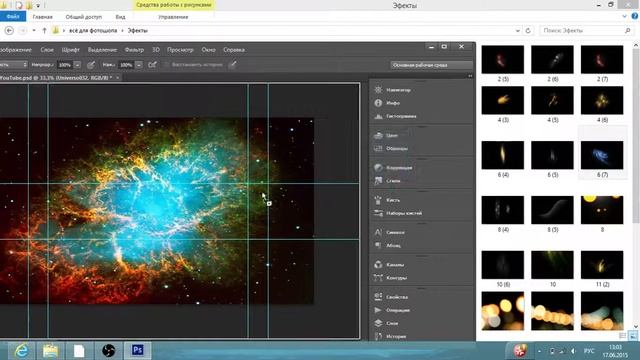Viewport: 640px width, 360px height.
Task: Expand Explorer address history dropdown
Action: click(518, 31)
